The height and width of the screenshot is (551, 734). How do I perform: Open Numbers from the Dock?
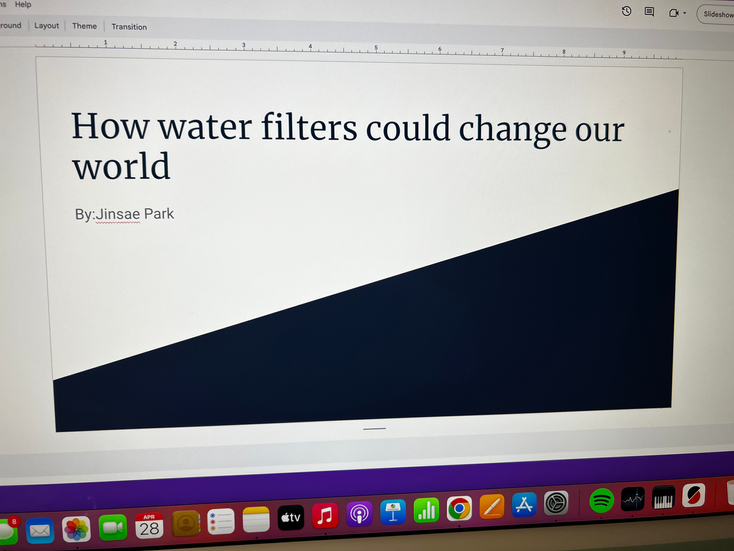click(x=426, y=510)
